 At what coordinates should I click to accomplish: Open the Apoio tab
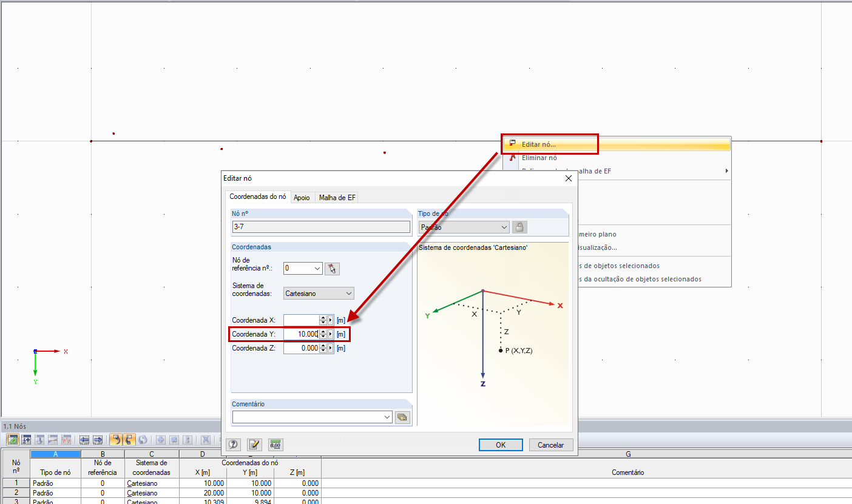pyautogui.click(x=302, y=198)
